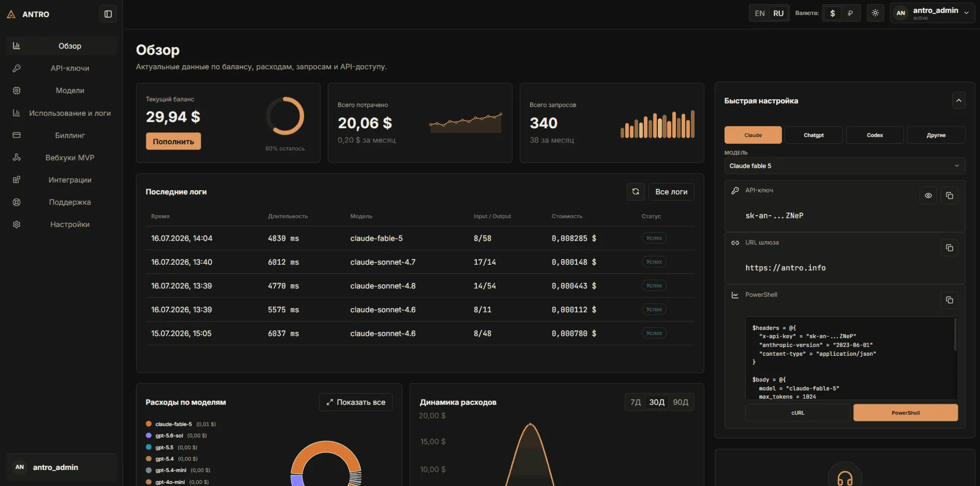
Task: Select the Claude quick-setup tab
Action: click(x=753, y=135)
